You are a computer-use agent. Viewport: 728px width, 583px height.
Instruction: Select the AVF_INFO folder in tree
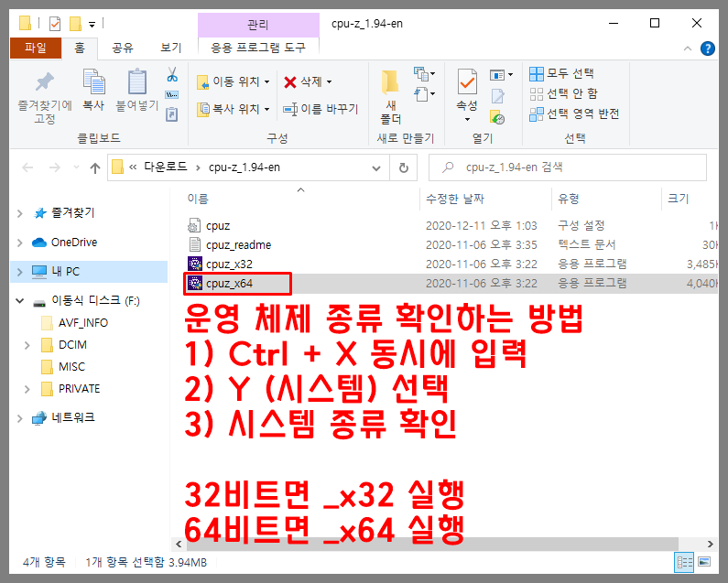pos(83,322)
